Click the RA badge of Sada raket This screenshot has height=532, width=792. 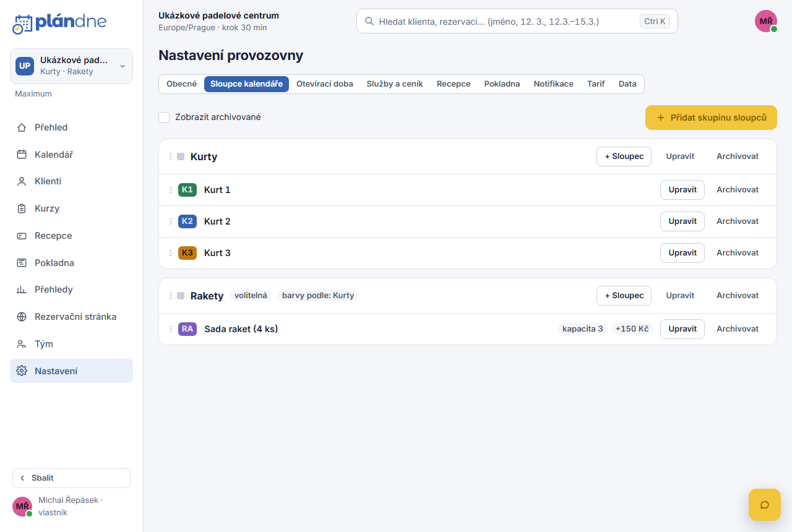187,329
